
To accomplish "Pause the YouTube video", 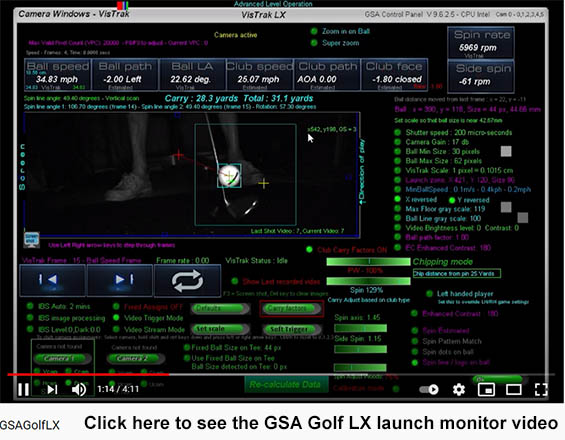I will [x=24, y=389].
